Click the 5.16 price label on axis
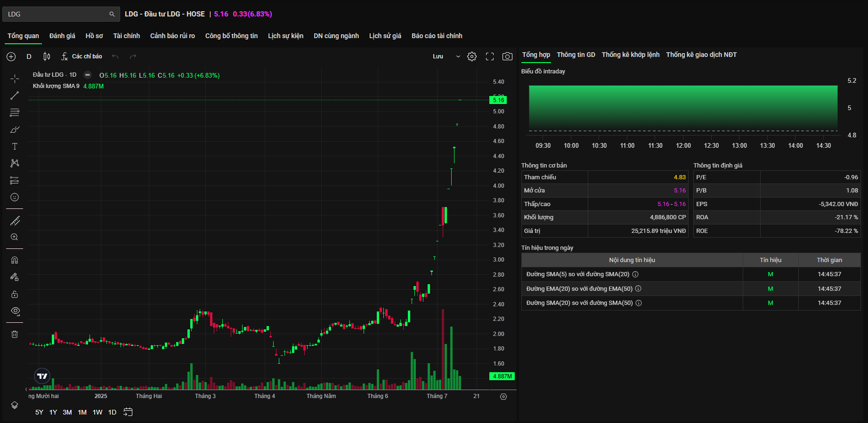This screenshot has width=868, height=423. click(498, 100)
